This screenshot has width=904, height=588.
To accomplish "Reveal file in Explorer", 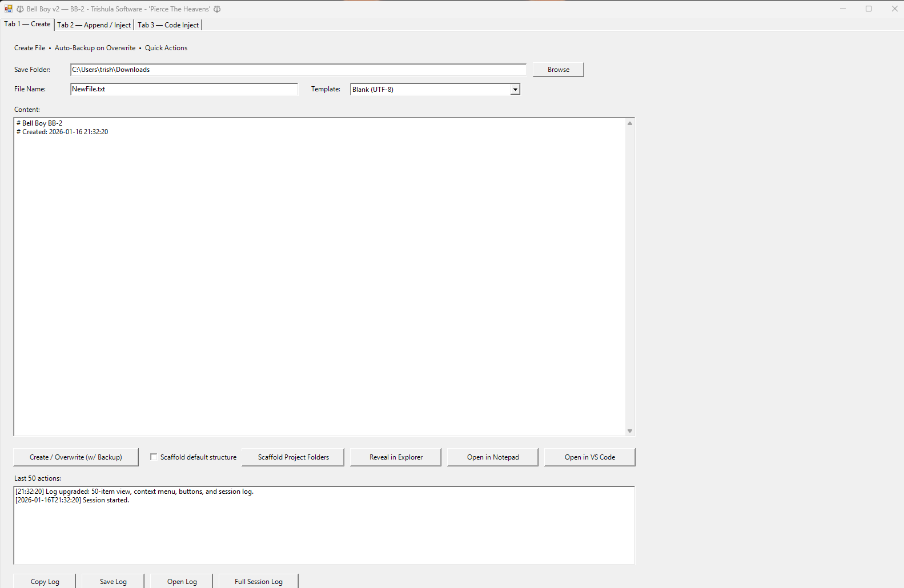I will click(x=396, y=457).
